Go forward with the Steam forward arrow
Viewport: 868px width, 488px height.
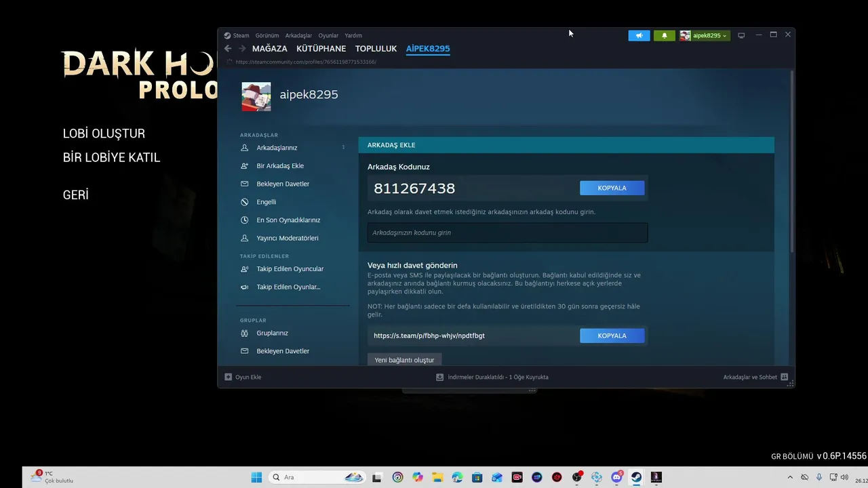tap(242, 49)
